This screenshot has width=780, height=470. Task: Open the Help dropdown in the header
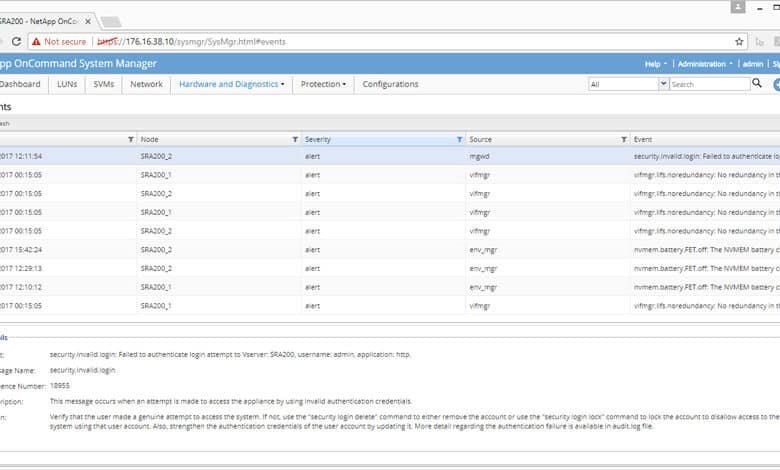click(x=656, y=64)
